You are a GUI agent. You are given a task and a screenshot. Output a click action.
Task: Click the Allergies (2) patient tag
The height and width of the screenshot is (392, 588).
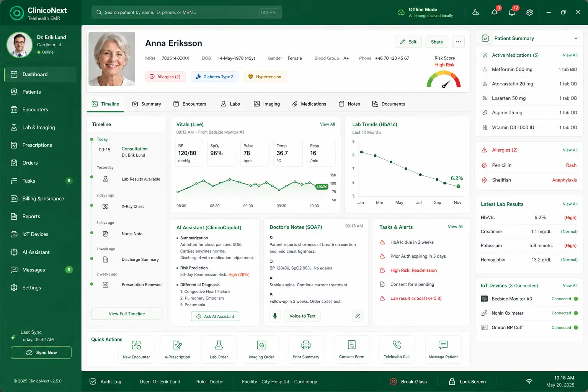[x=165, y=77]
